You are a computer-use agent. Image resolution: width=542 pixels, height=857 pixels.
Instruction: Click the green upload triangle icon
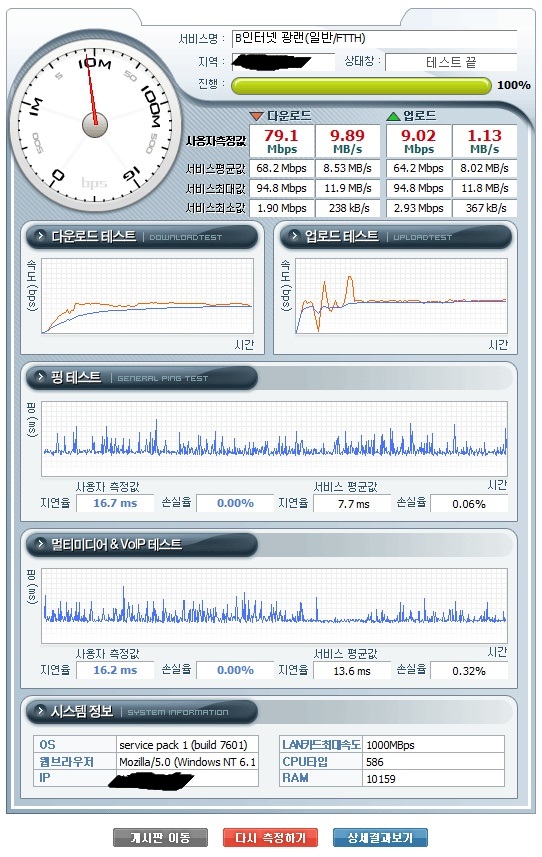tap(393, 116)
